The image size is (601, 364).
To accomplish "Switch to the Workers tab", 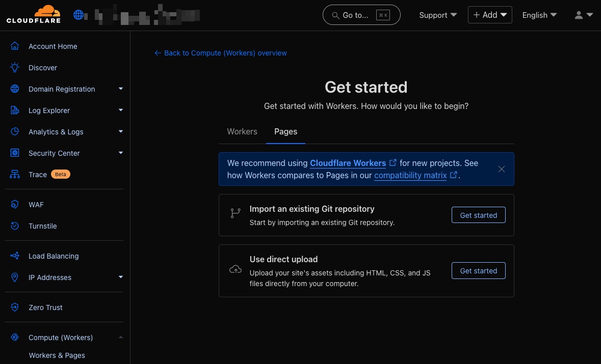I will (x=242, y=131).
